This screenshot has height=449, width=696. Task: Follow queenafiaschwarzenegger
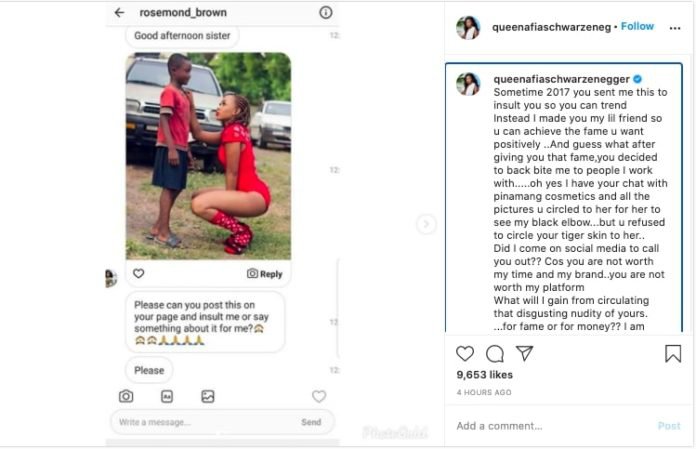tap(637, 26)
